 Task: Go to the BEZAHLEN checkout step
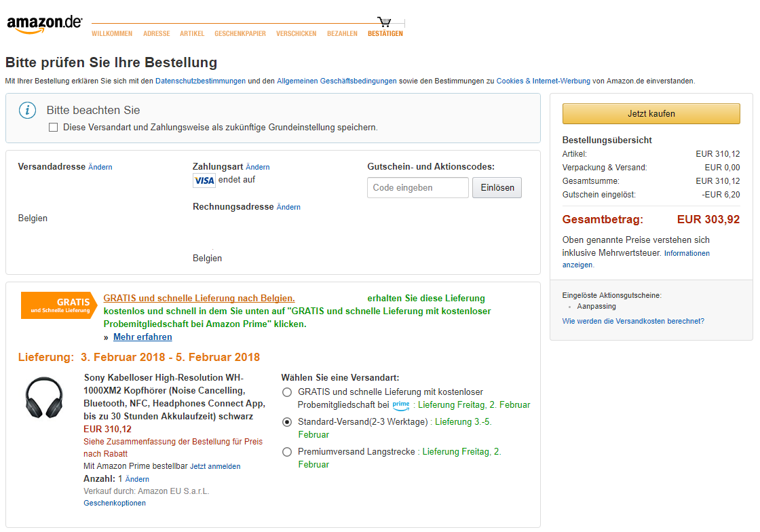(x=342, y=34)
